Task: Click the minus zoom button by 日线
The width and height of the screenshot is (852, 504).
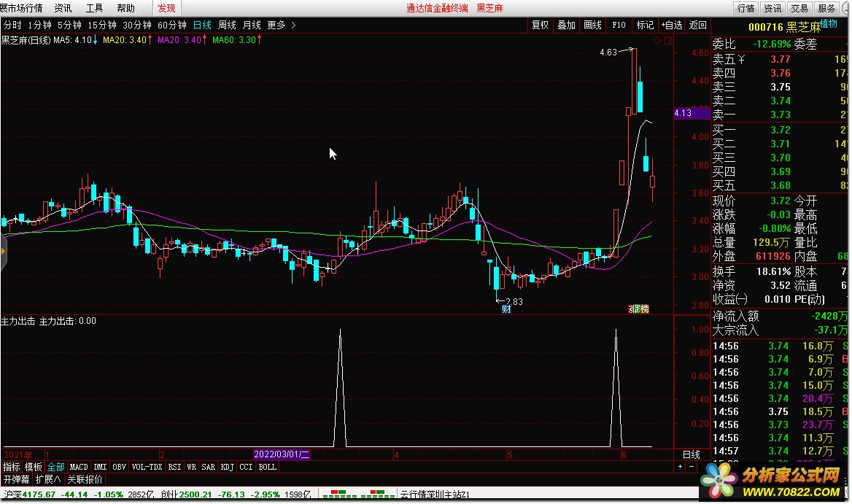Action: coord(692,467)
